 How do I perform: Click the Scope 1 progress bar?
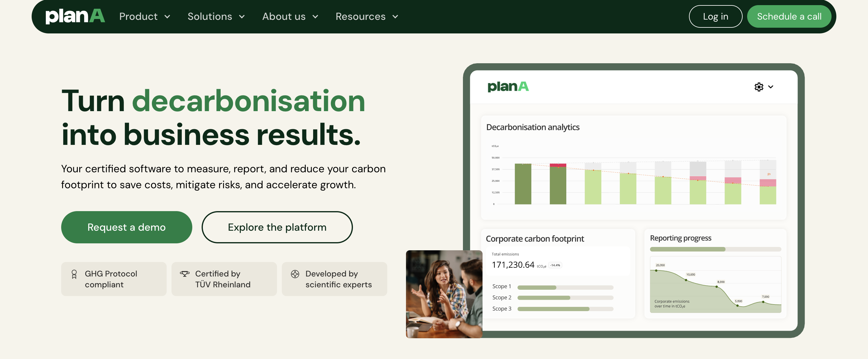coord(565,288)
